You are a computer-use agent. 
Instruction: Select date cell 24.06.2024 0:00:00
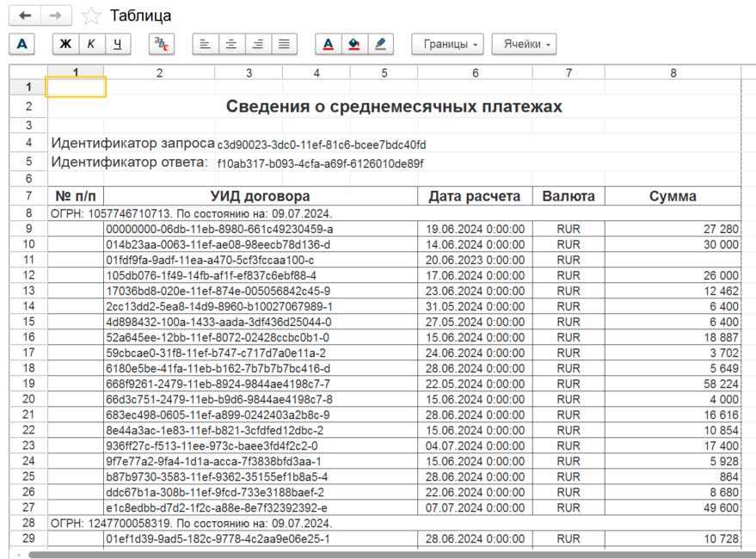click(475, 353)
